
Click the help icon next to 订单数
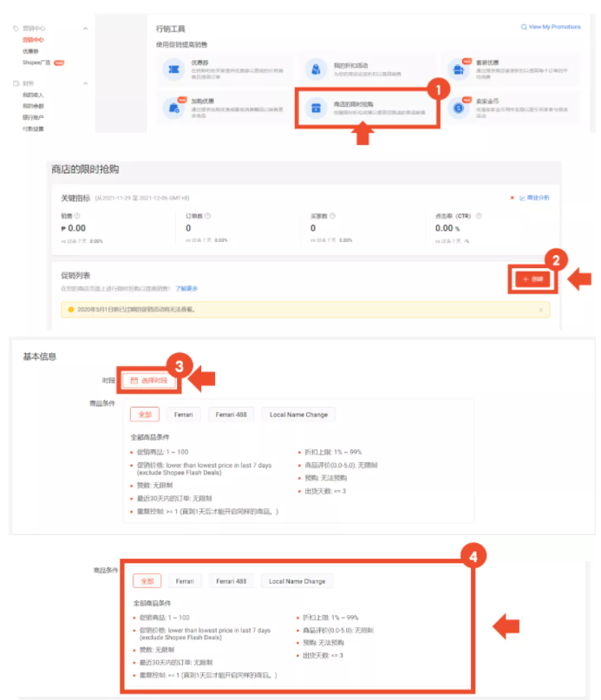[207, 216]
